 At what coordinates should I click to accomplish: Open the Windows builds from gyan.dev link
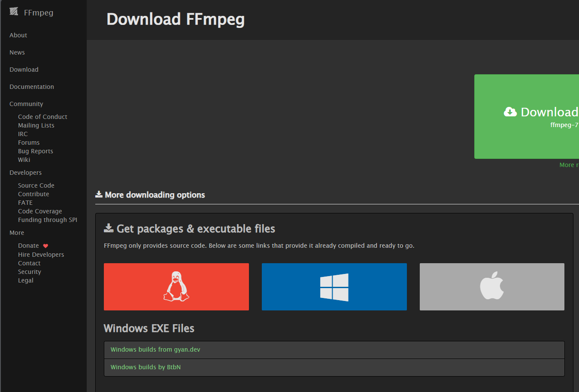pyautogui.click(x=155, y=349)
